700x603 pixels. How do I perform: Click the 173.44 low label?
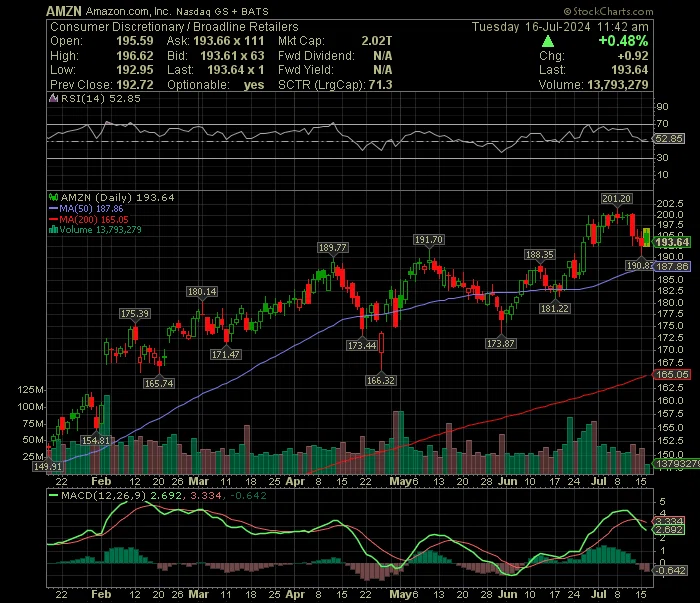[x=362, y=345]
